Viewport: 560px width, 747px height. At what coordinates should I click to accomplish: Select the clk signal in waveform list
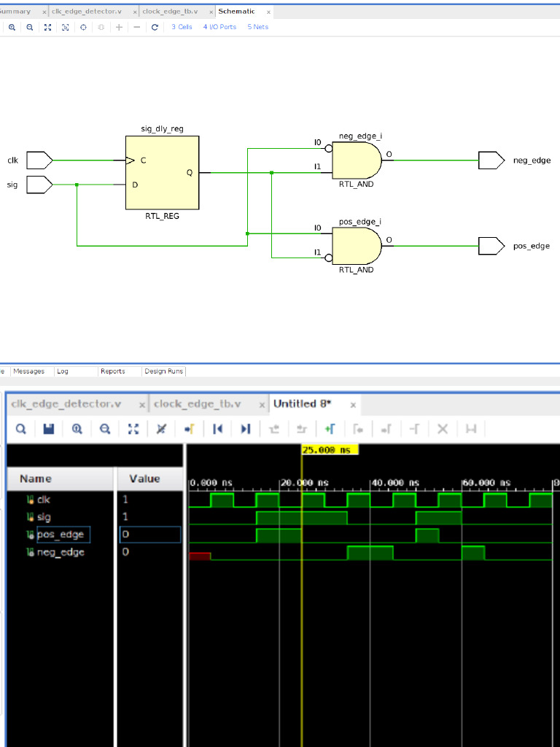(43, 499)
